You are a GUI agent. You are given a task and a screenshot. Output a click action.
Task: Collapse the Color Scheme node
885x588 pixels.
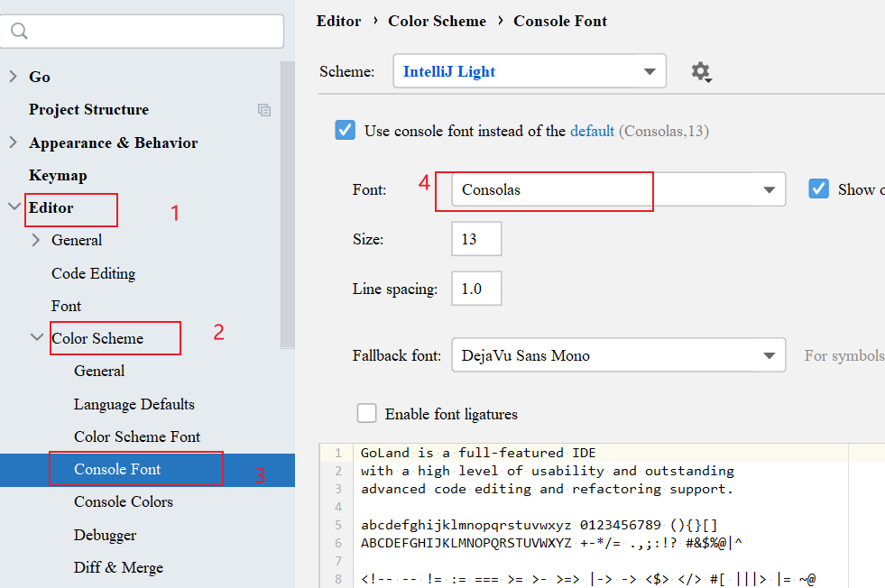37,337
